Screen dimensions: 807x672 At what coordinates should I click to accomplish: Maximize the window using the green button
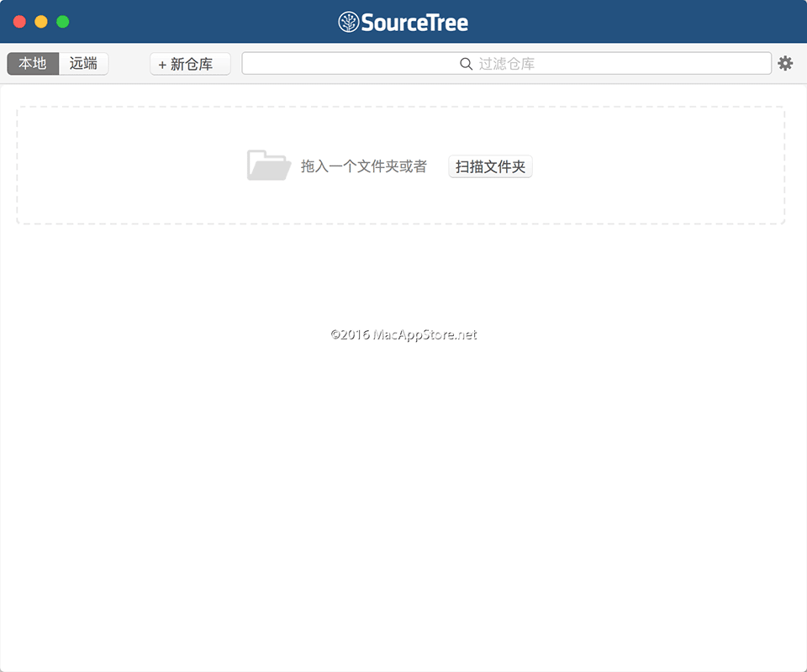[63, 22]
